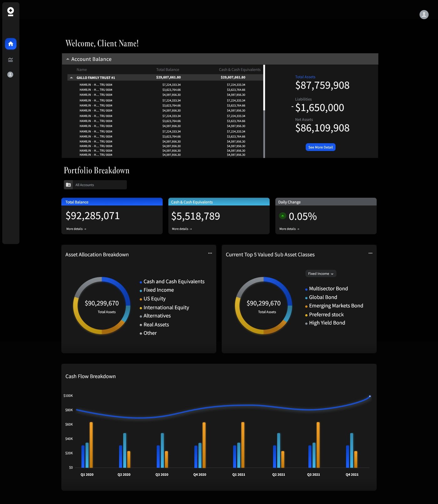This screenshot has width=438, height=504.
Task: Click the All Accounts folder icon
Action: (x=68, y=185)
